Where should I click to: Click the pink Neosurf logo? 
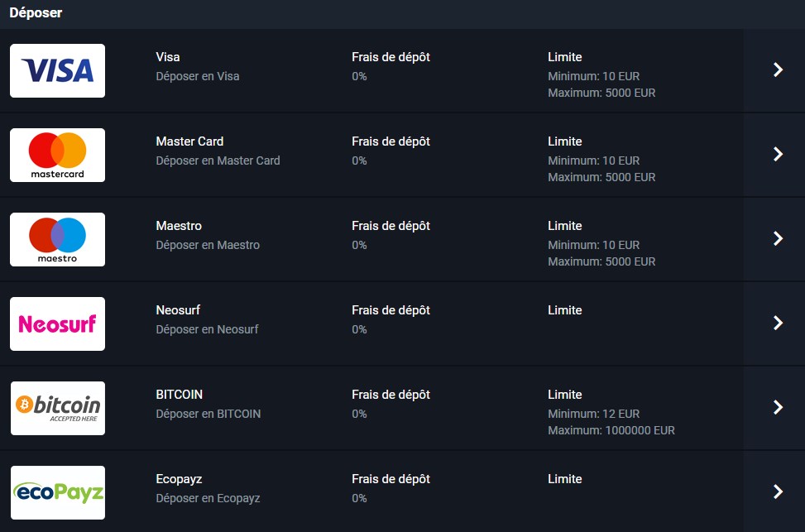click(x=57, y=324)
